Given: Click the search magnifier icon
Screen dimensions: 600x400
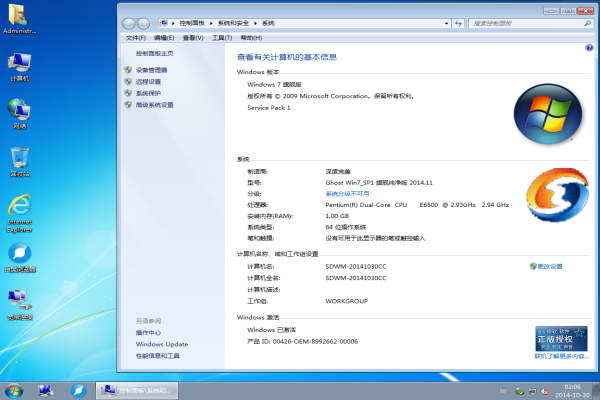Looking at the screenshot, I should pyautogui.click(x=587, y=23).
